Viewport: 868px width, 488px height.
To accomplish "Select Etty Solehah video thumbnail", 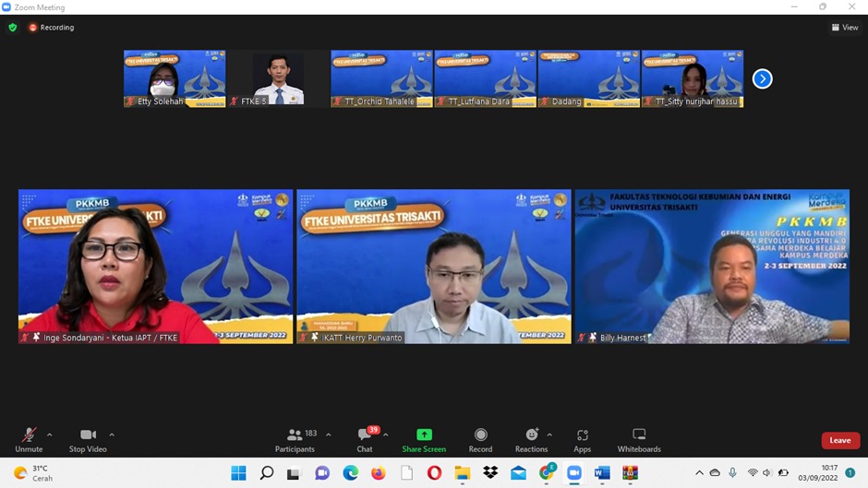I will 175,78.
